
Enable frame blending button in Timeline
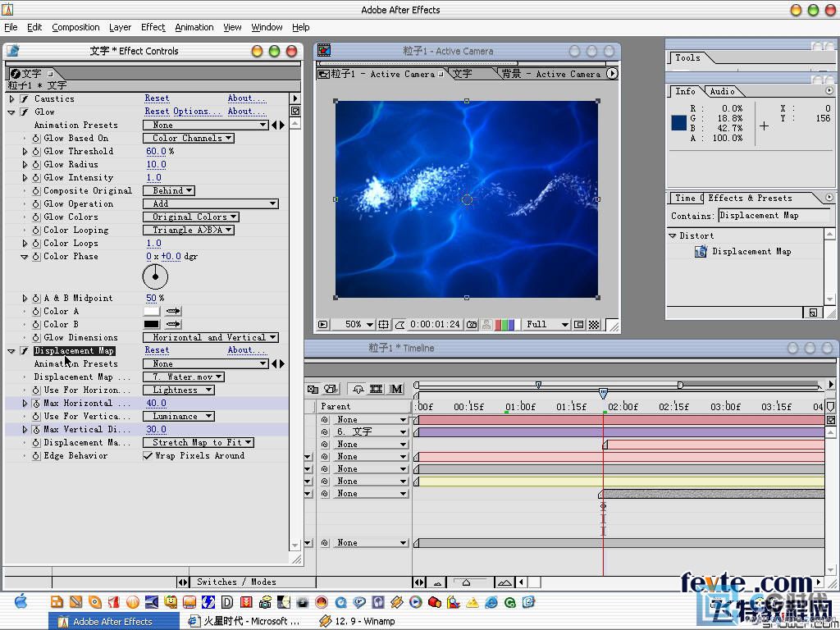(x=376, y=389)
